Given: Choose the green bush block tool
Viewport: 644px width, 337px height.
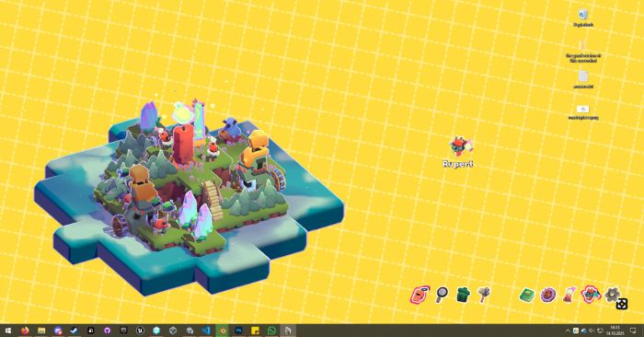Looking at the screenshot, I should pyautogui.click(x=463, y=295).
